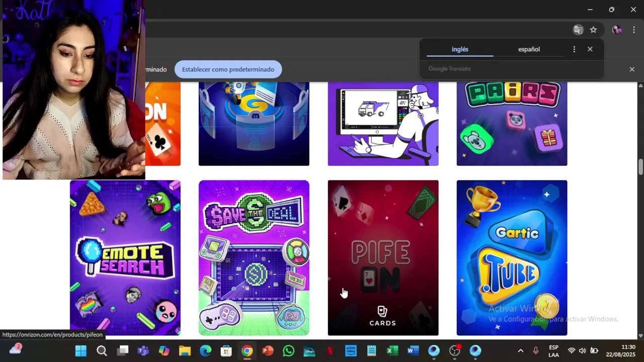Open the Windows Start menu
The height and width of the screenshot is (362, 644).
(80, 350)
